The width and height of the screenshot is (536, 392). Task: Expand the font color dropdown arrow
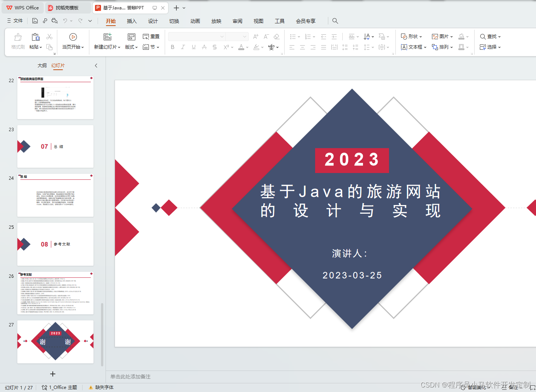pyautogui.click(x=247, y=47)
